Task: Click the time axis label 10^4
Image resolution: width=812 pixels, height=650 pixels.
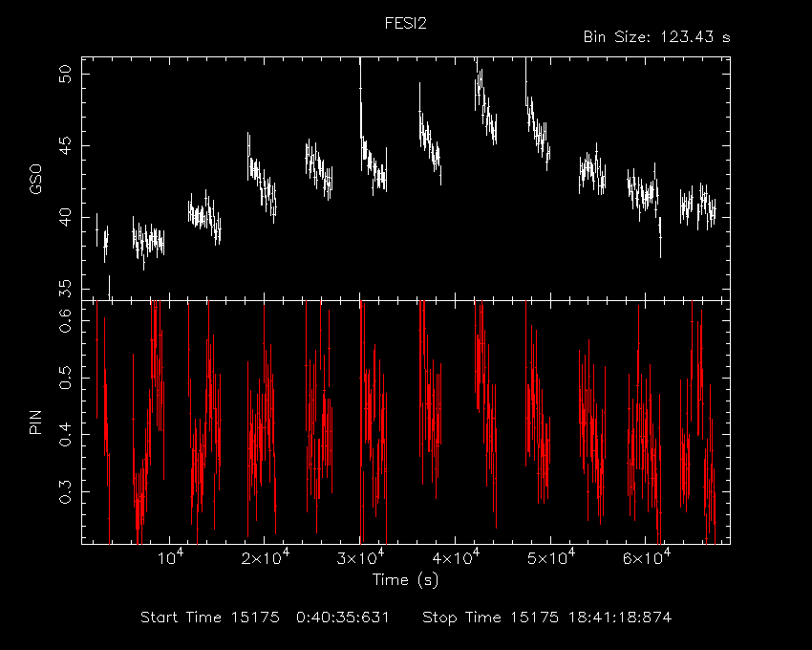Action: [170, 557]
